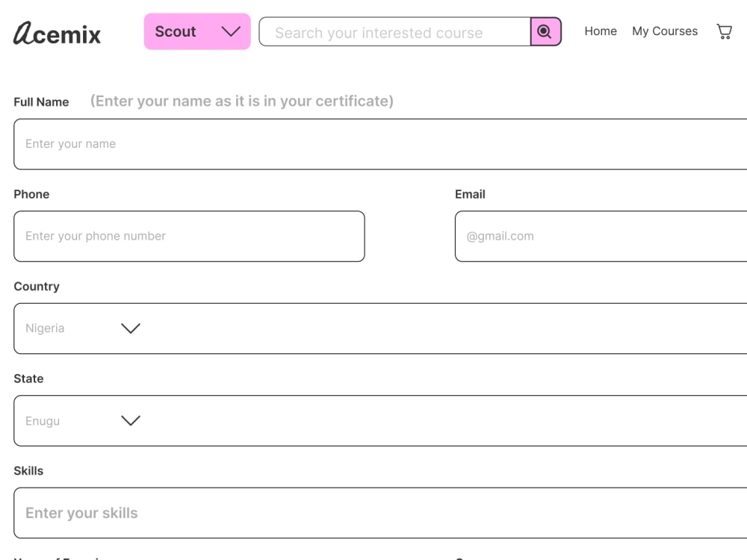This screenshot has height=560, width=747.
Task: Click the Country label
Action: point(37,287)
